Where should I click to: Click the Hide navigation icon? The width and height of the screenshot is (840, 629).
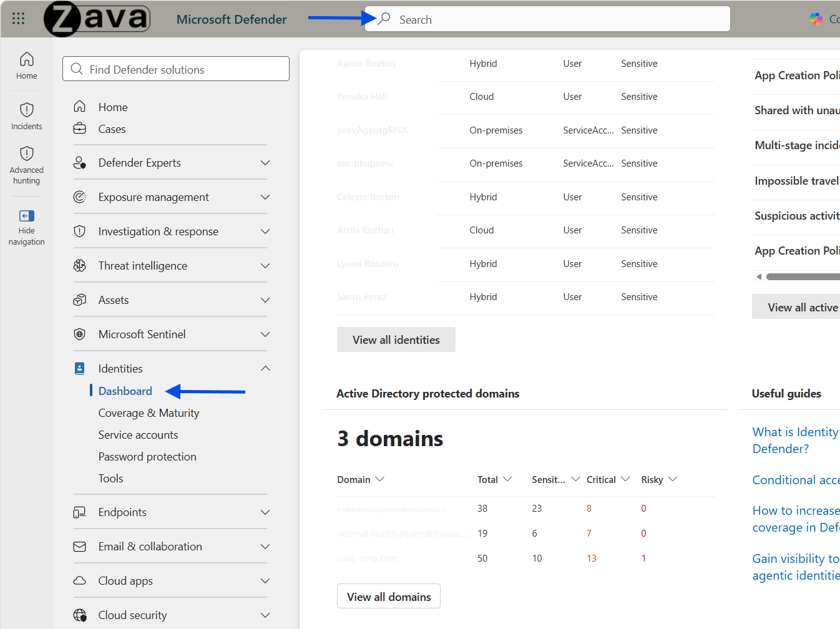click(27, 216)
